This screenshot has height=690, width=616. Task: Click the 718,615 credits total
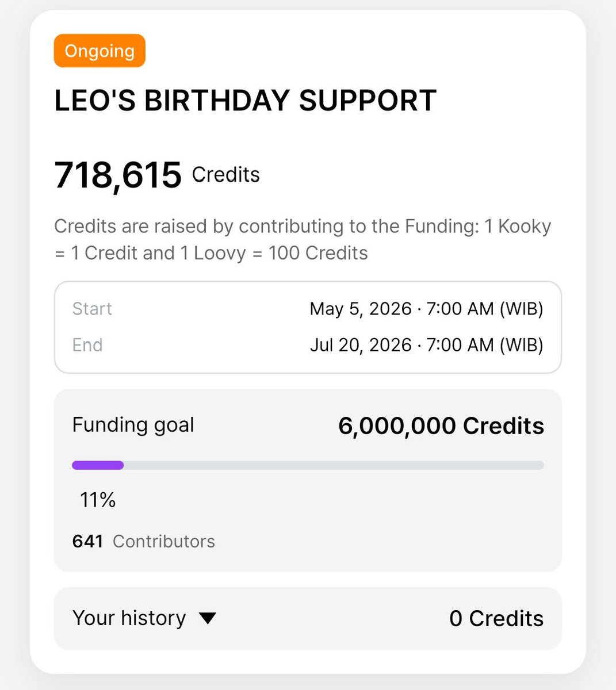click(118, 175)
